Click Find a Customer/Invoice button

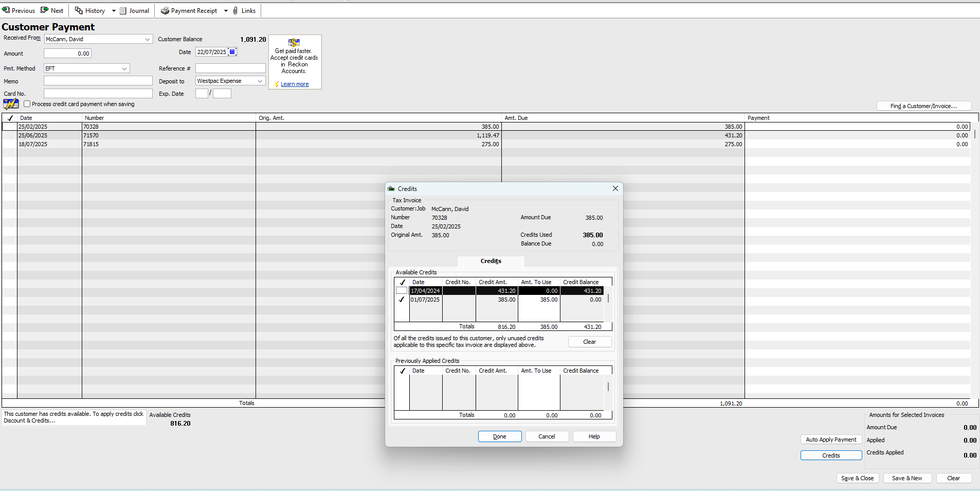tap(924, 106)
